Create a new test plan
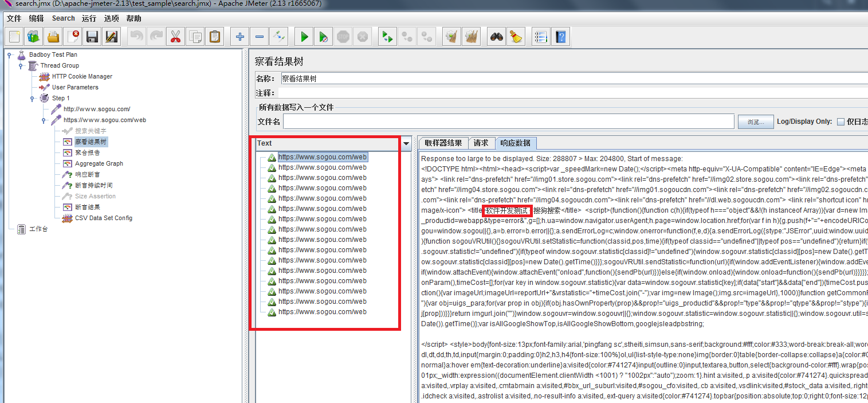868x403 pixels. click(14, 37)
